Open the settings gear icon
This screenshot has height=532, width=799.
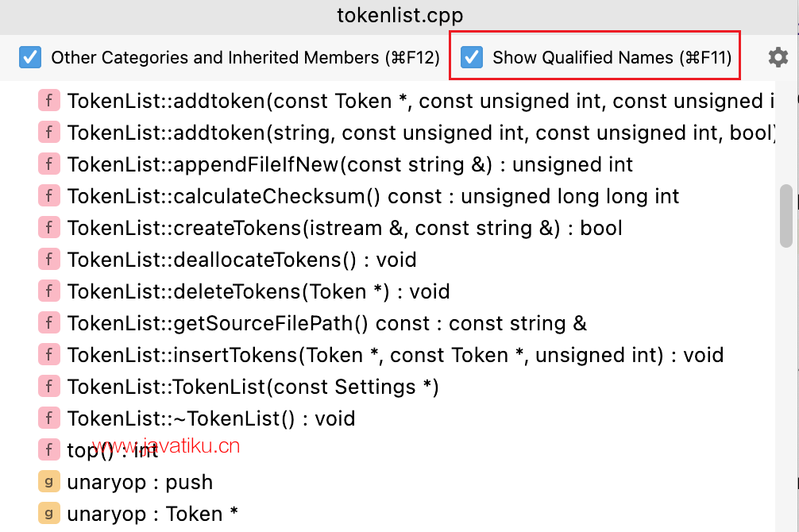(778, 58)
